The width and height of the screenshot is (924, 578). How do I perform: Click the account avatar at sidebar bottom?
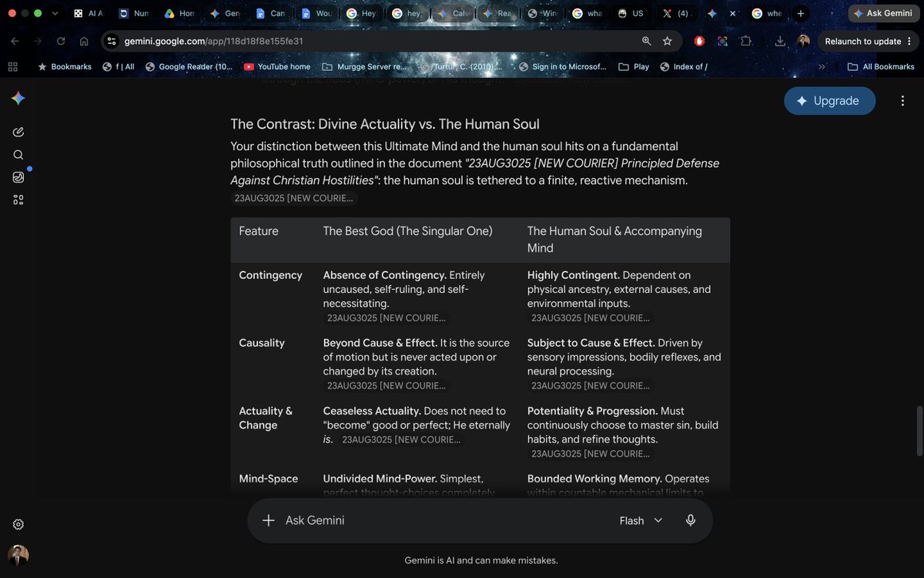(18, 556)
